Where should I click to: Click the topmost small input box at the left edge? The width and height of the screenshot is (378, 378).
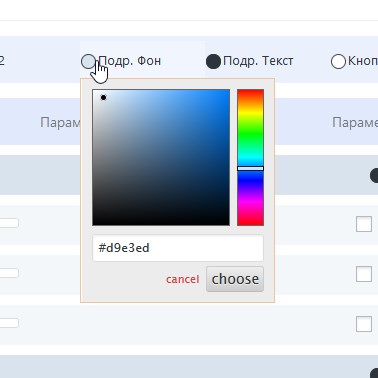coord(9,223)
